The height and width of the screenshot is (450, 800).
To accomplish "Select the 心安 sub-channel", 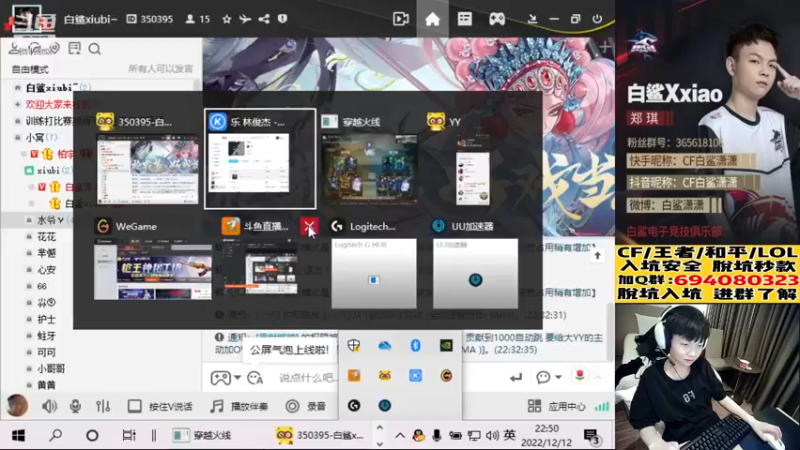I will 46,270.
